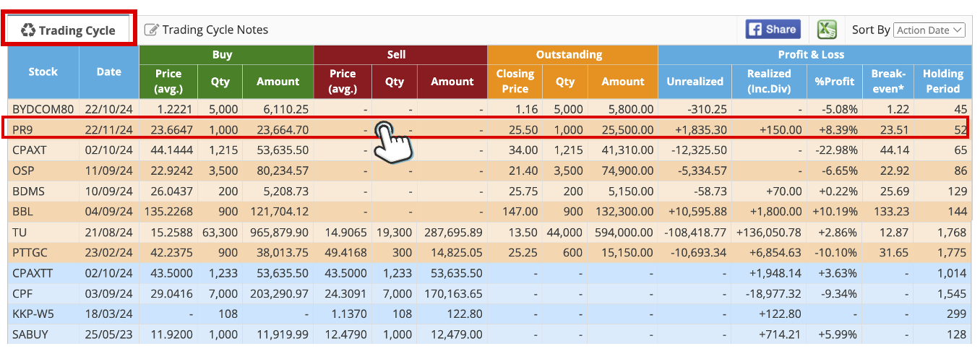Click the Sell Amount column header
The image size is (980, 354).
click(452, 82)
